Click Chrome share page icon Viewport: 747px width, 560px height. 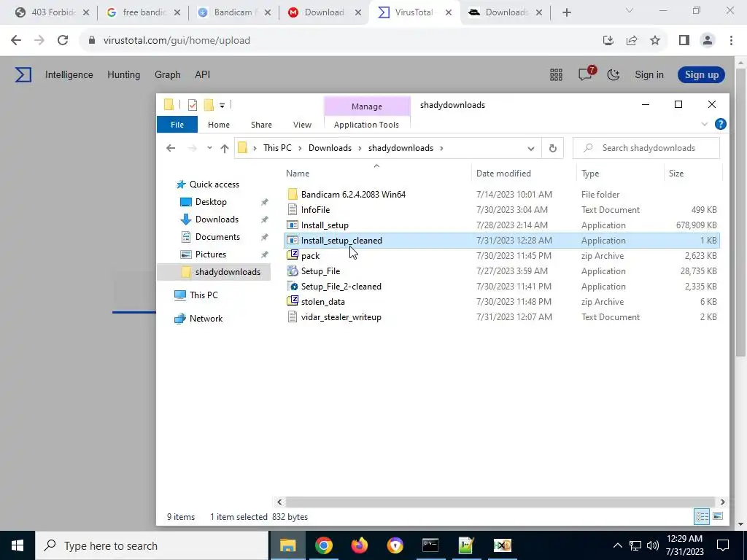632,41
